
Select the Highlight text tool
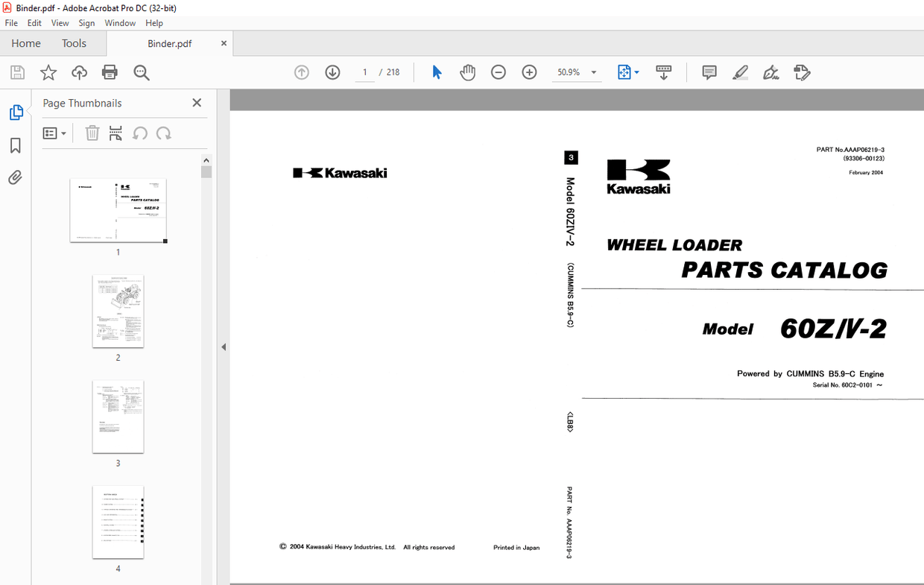(740, 72)
